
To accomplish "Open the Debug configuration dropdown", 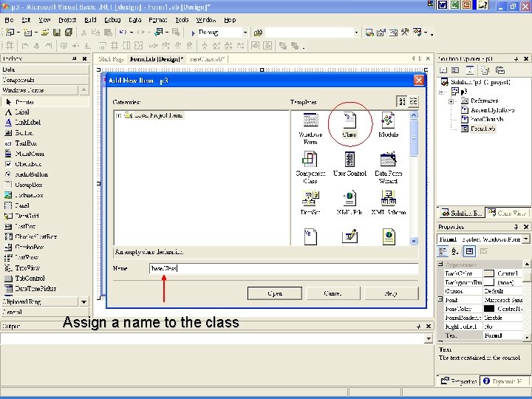I will click(245, 33).
